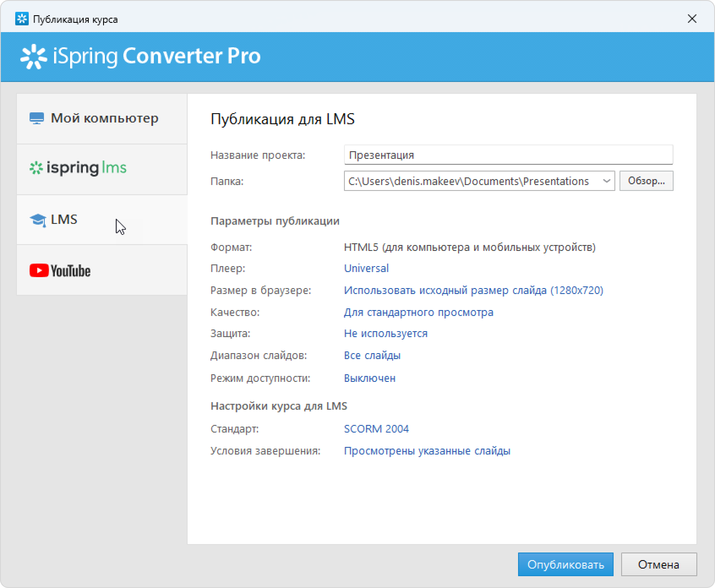This screenshot has width=715, height=588.
Task: Open the Universal player settings link
Action: (366, 268)
